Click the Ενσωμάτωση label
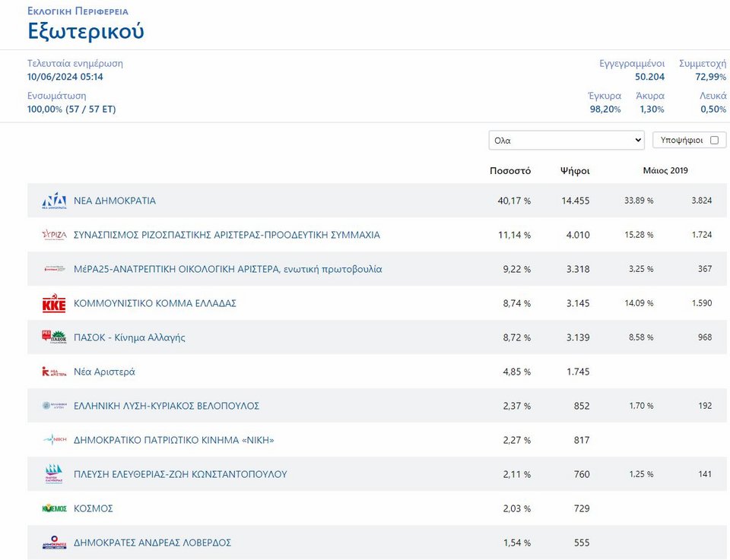Viewport: 730px width, 560px height. pyautogui.click(x=57, y=96)
